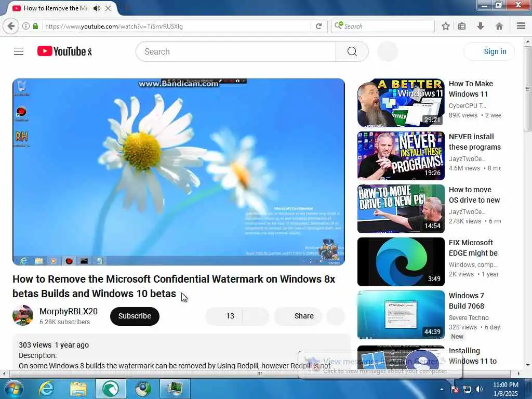
Task: Sign in to YouTube
Action: click(x=489, y=51)
